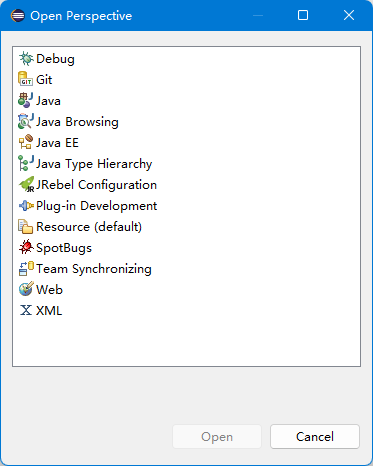This screenshot has width=373, height=466.
Task: Click the Open button
Action: 217,436
